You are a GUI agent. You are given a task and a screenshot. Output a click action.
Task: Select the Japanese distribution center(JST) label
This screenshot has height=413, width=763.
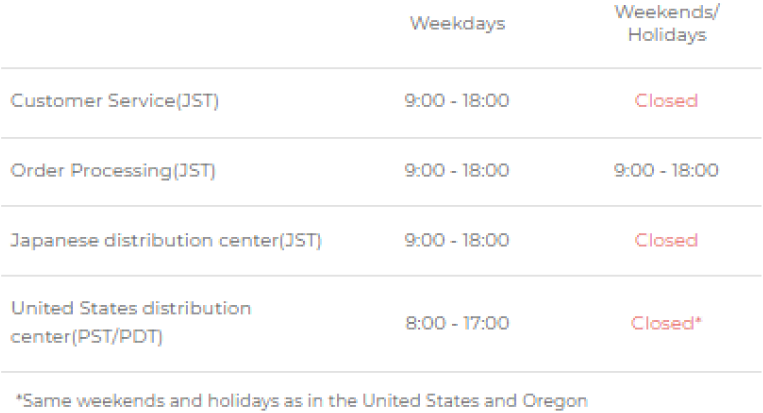coord(166,240)
